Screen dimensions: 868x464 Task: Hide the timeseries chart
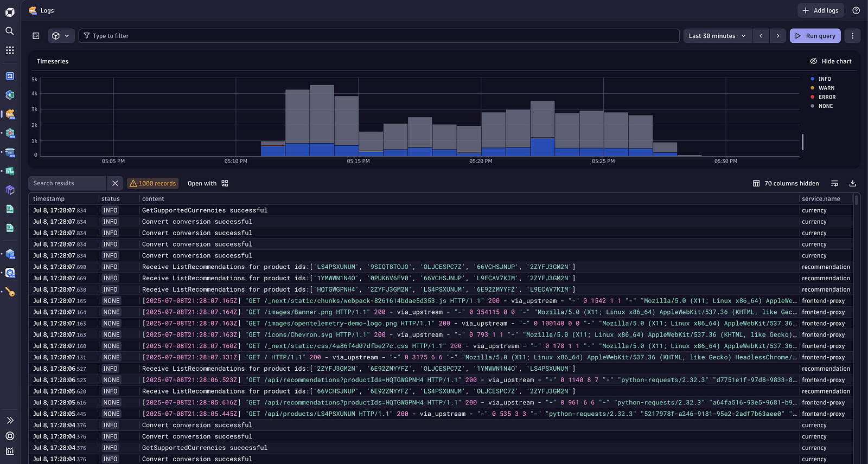pos(831,61)
